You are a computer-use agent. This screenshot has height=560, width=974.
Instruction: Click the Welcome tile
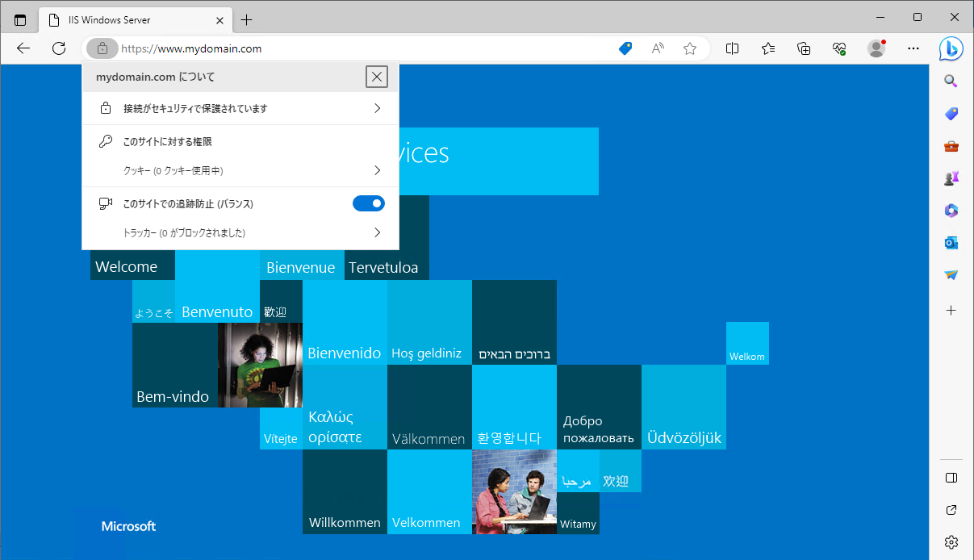coord(132,266)
